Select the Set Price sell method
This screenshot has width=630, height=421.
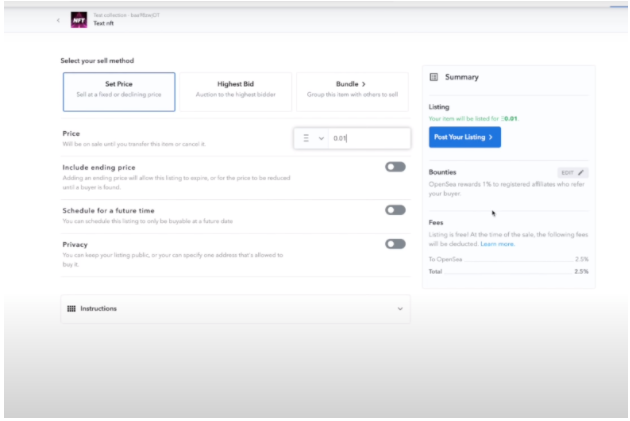point(118,90)
